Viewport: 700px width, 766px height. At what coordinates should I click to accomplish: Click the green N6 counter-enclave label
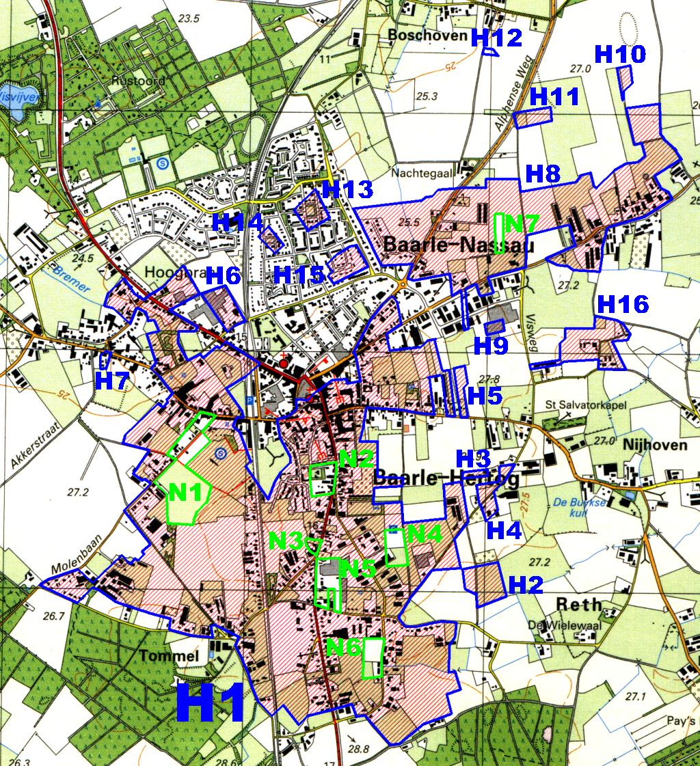344,648
